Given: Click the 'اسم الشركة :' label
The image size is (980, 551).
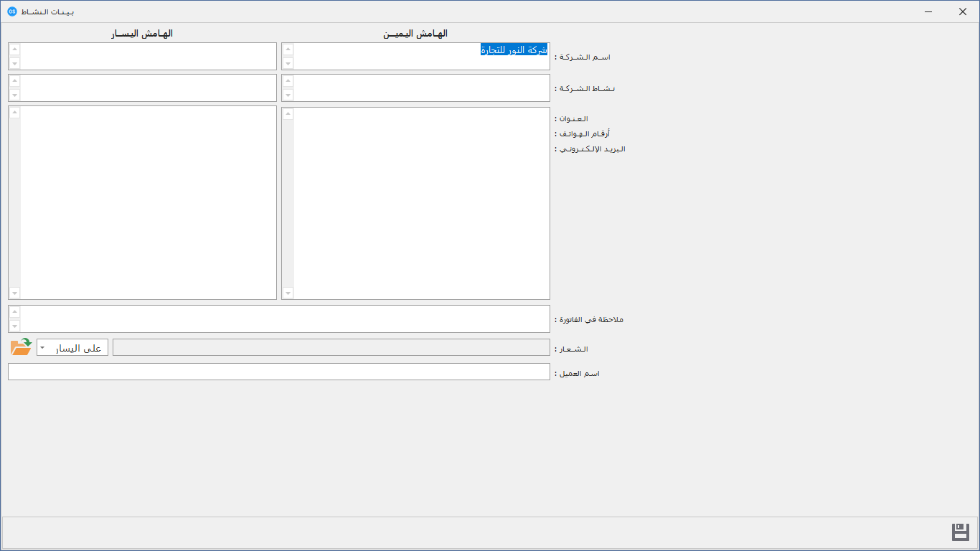Looking at the screenshot, I should 583,57.
